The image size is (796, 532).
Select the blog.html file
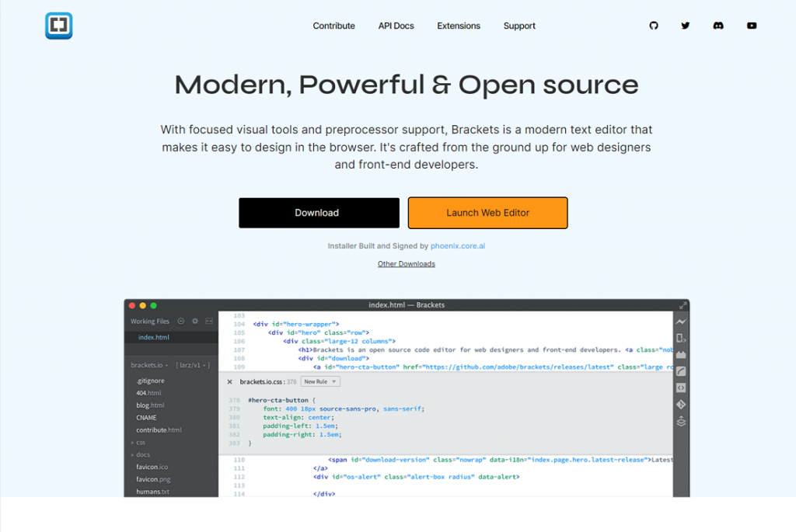tap(150, 405)
